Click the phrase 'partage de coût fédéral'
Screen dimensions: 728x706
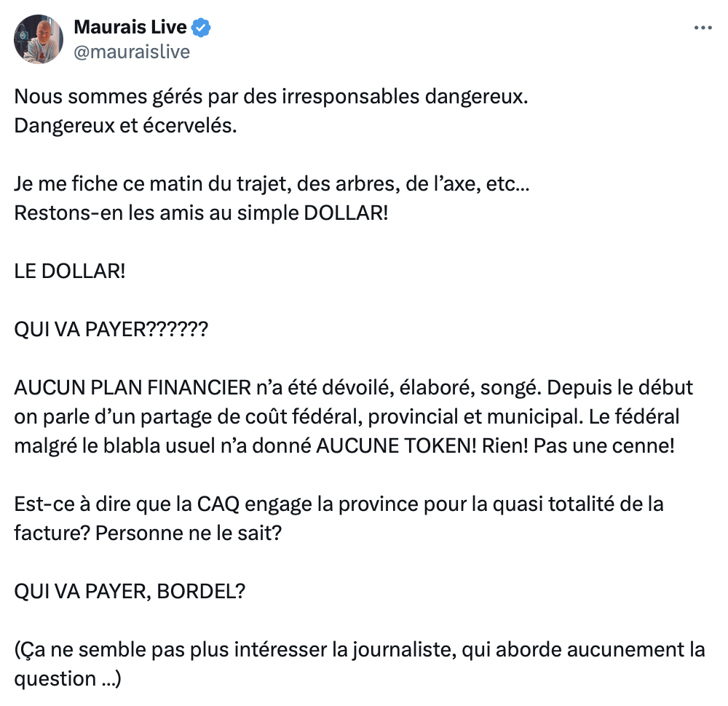pos(251,417)
